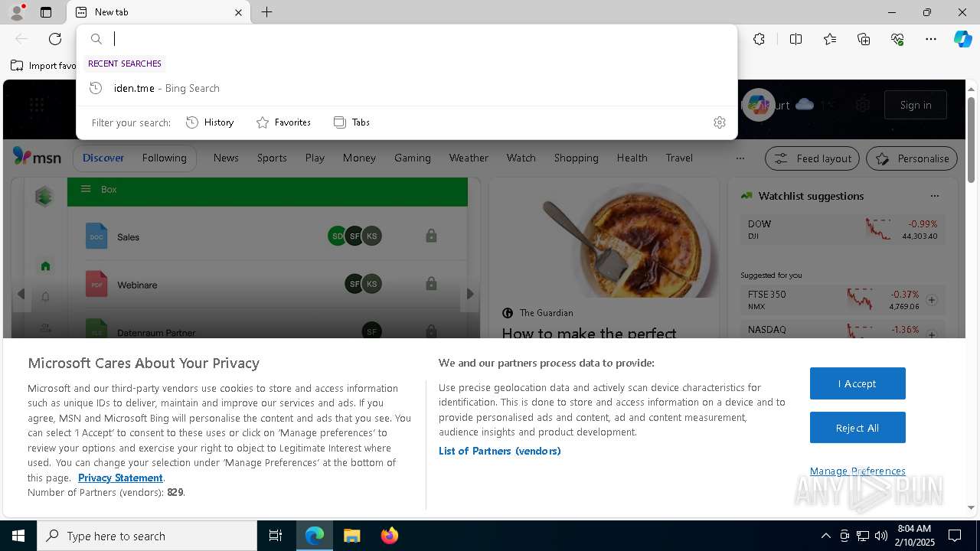980x551 pixels.
Task: Open News section in MSN menu
Action: click(x=226, y=158)
